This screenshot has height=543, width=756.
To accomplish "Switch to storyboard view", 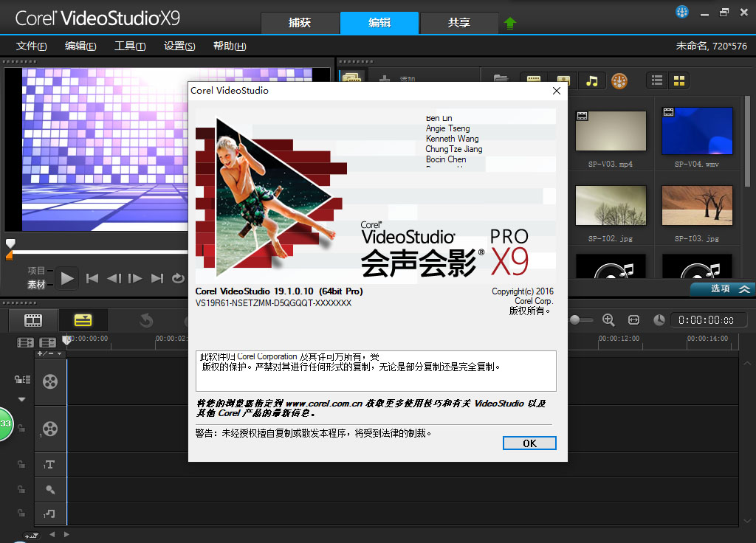I will (33, 320).
